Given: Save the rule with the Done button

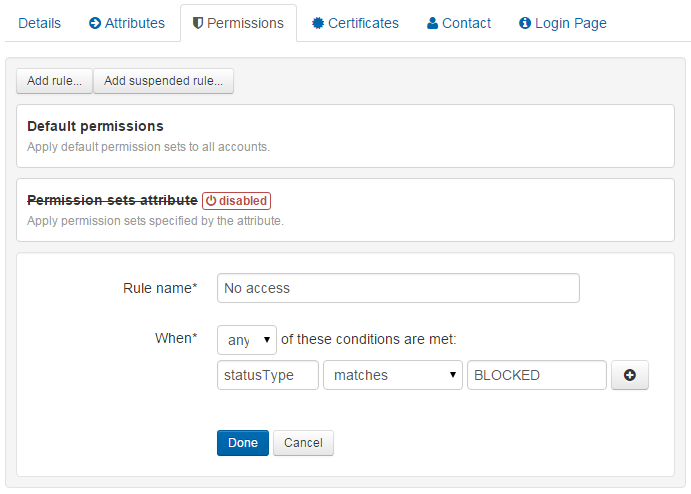Looking at the screenshot, I should 242,443.
